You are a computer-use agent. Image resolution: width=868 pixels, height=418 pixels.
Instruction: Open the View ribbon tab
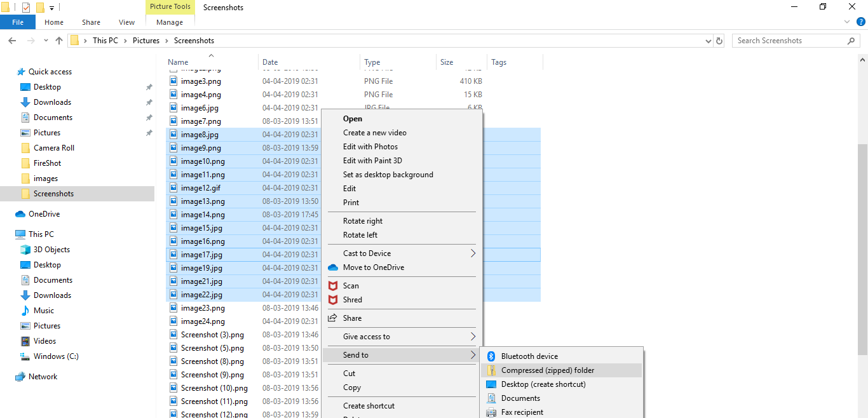coord(126,22)
